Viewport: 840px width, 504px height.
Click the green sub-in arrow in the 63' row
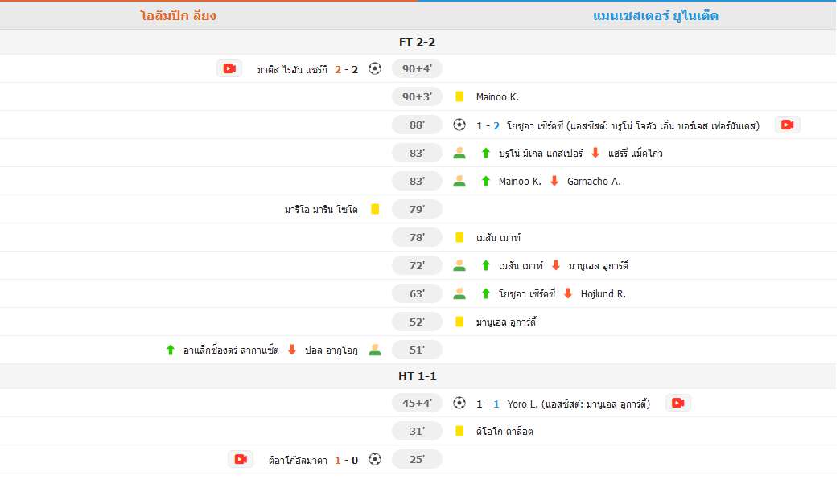point(485,293)
